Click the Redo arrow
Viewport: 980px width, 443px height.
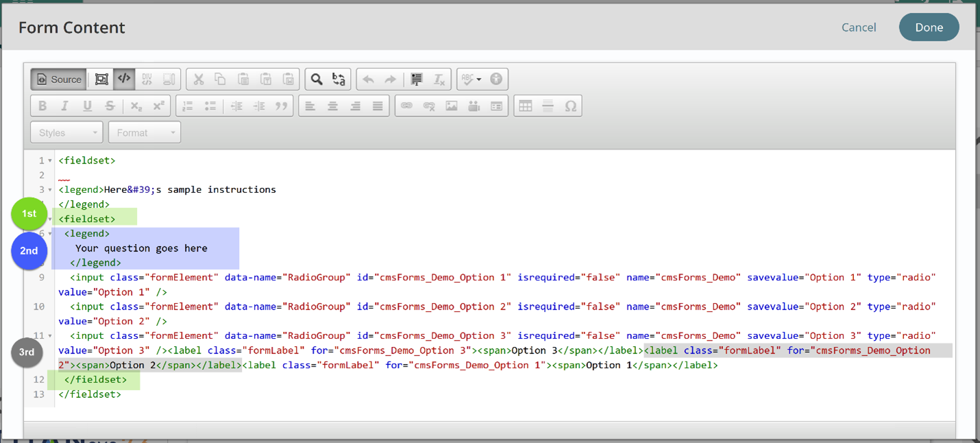[x=391, y=80]
